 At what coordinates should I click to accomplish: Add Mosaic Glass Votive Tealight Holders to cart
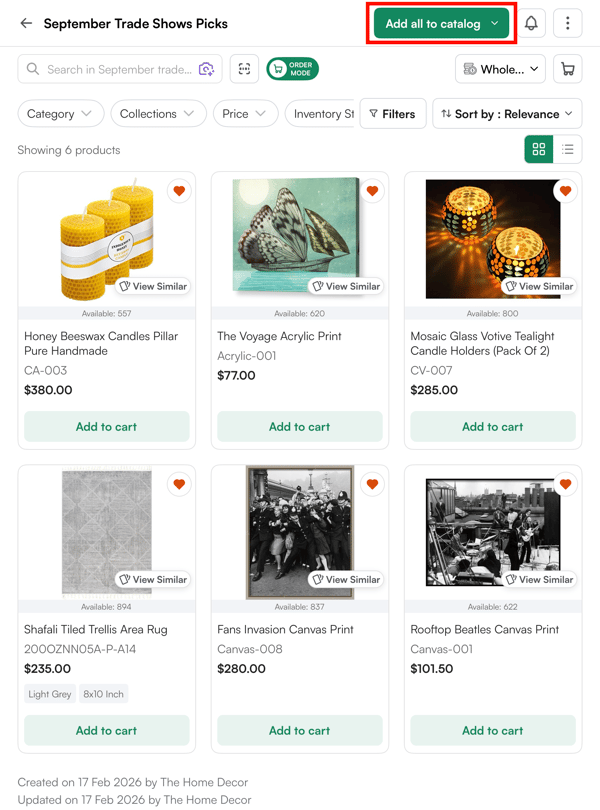point(492,426)
